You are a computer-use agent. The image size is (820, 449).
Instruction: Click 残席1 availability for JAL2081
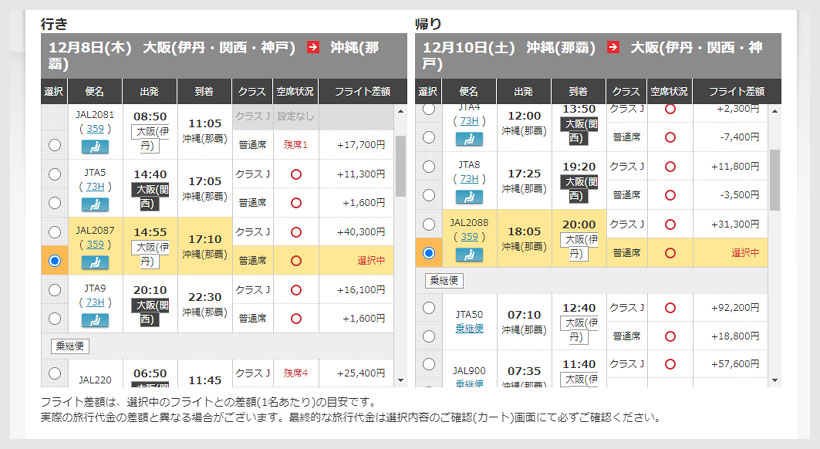[295, 145]
